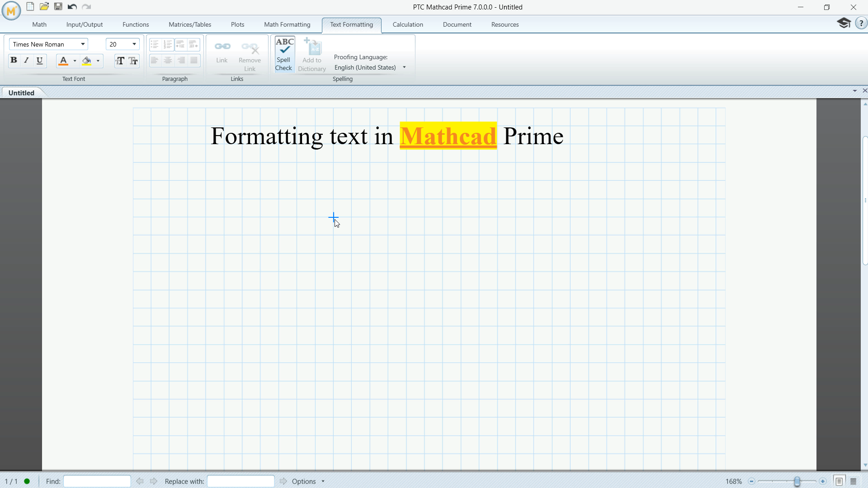The image size is (868, 488).
Task: Open the Find Options menu
Action: (308, 481)
